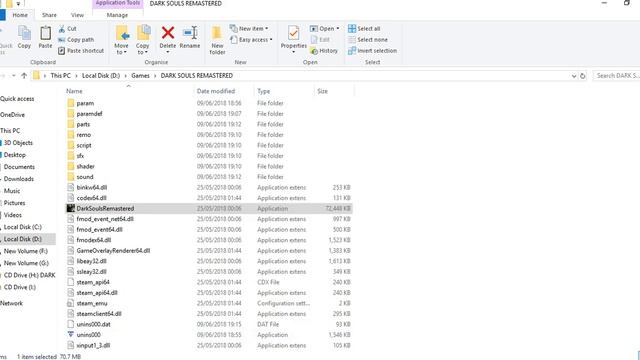
Task: Click This PC in address breadcrumb
Action: coord(60,76)
